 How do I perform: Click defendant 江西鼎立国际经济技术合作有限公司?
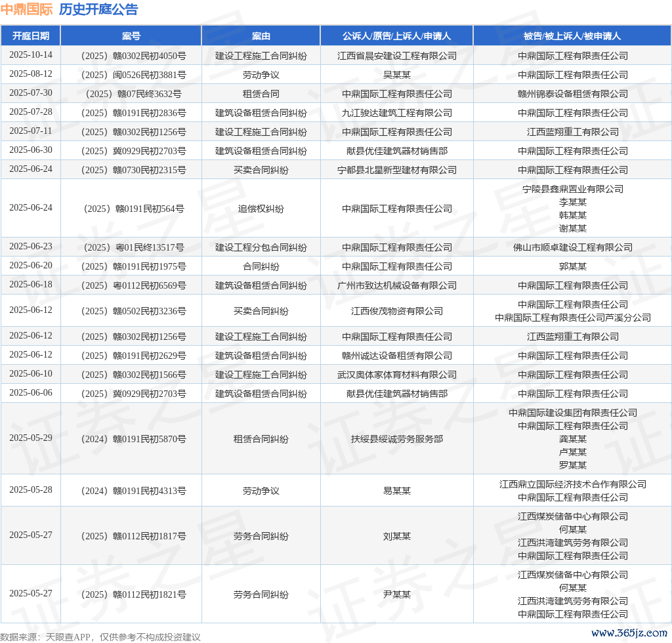pyautogui.click(x=572, y=484)
